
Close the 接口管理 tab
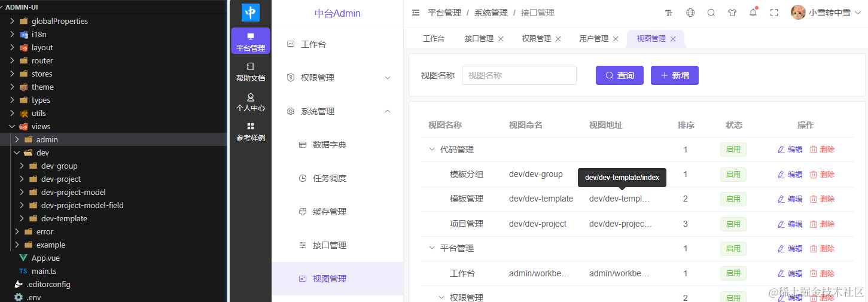coord(501,39)
